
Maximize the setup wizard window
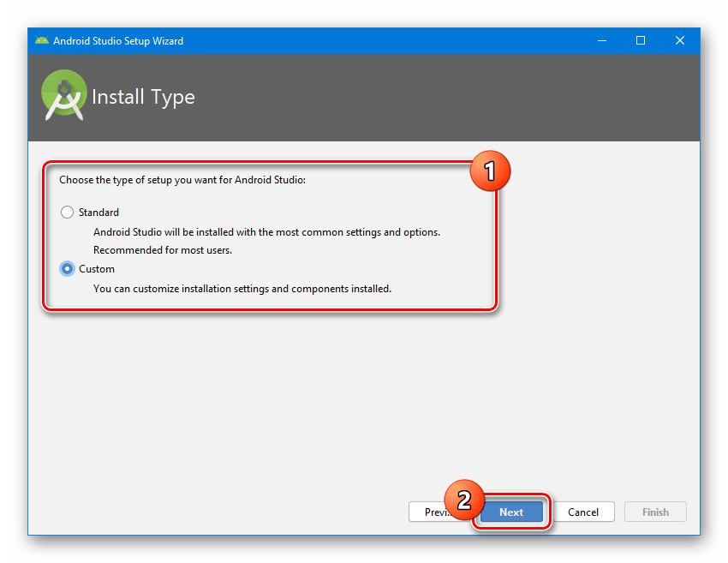641,40
